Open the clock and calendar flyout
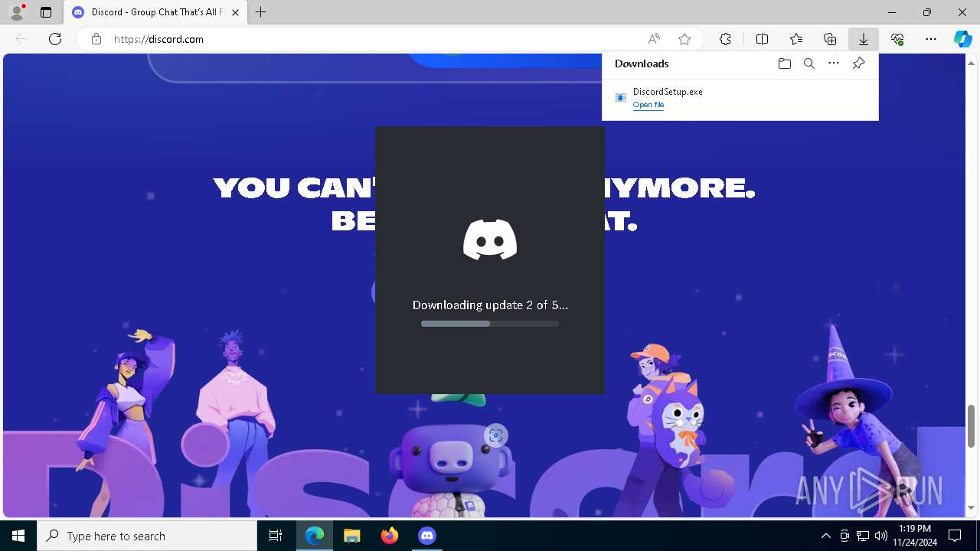This screenshot has height=551, width=980. (x=915, y=536)
